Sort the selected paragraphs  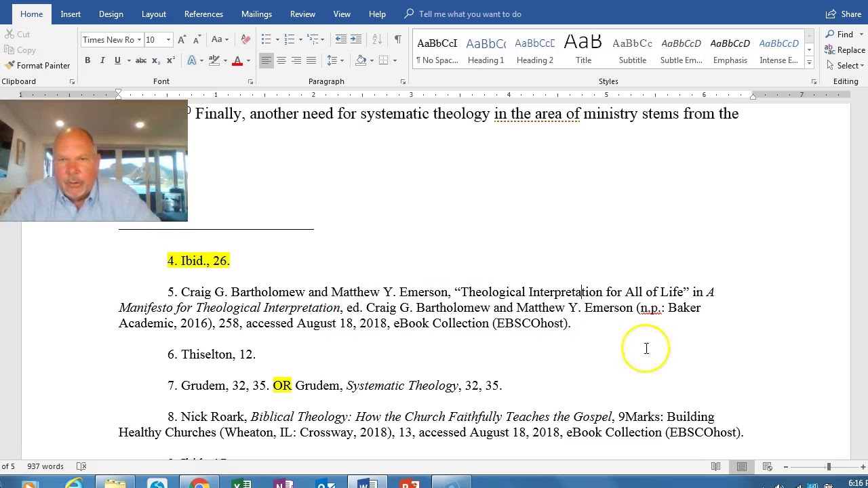point(378,39)
